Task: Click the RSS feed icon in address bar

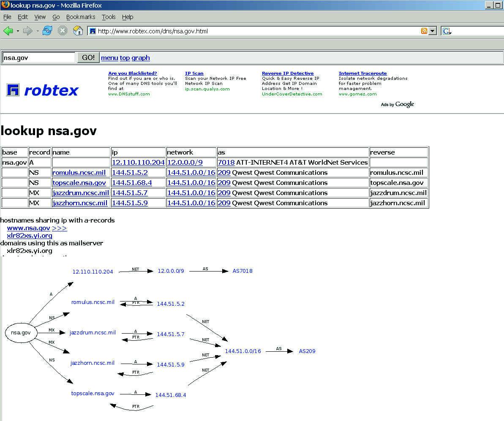Action: (x=424, y=31)
